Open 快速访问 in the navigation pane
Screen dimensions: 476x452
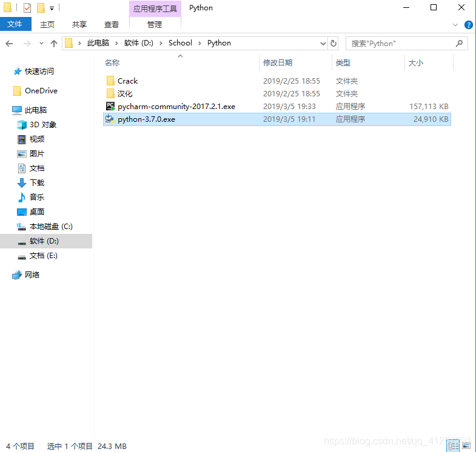39,71
